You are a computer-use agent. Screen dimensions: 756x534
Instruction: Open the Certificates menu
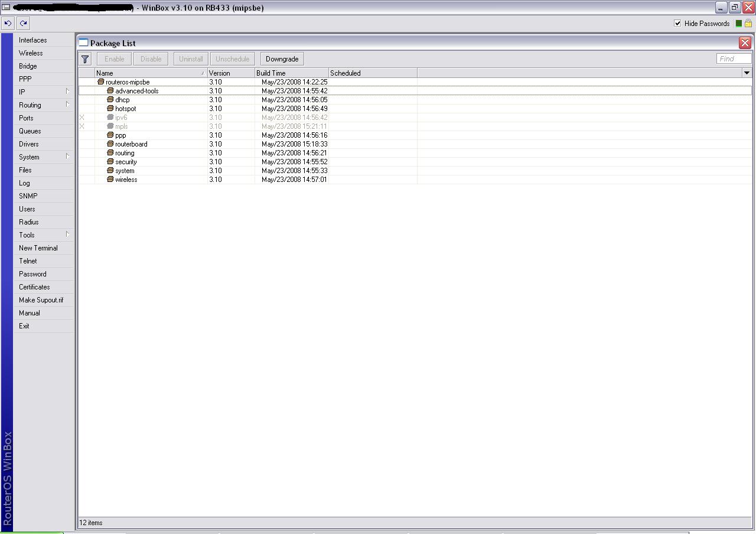pyautogui.click(x=44, y=287)
